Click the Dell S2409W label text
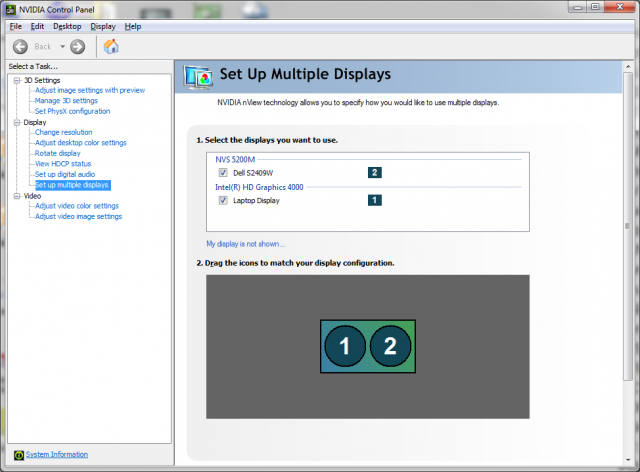Viewport: 640px width, 472px height. point(253,173)
